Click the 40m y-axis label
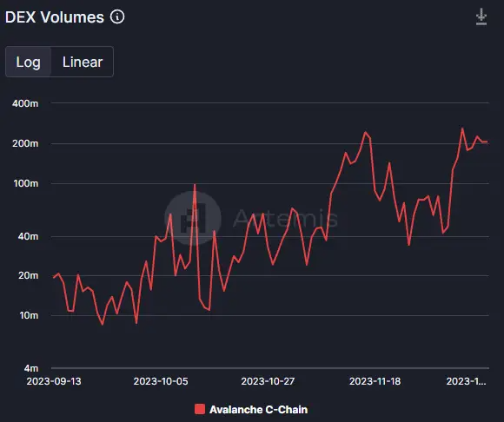 pyautogui.click(x=28, y=236)
